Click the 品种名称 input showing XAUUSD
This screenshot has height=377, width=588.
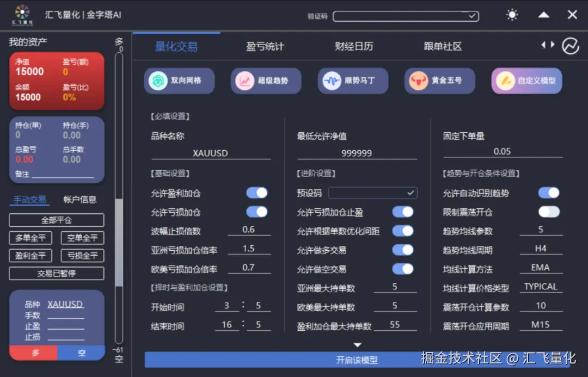[x=211, y=153]
